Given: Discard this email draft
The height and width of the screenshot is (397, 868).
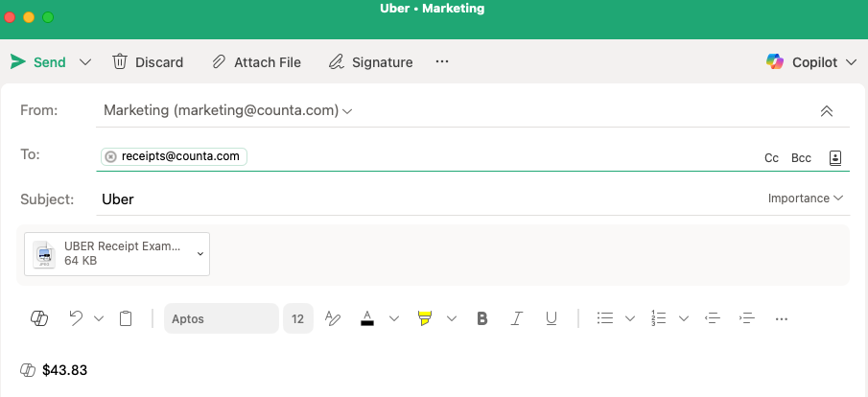Looking at the screenshot, I should [x=148, y=62].
